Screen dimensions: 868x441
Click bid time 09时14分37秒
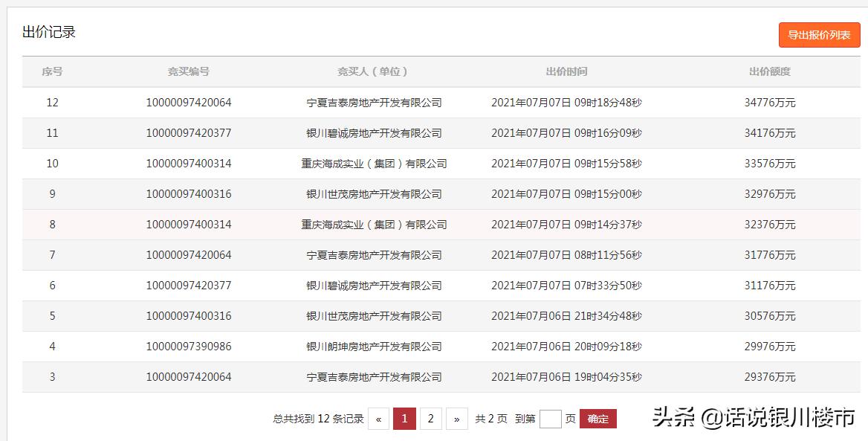click(x=608, y=225)
